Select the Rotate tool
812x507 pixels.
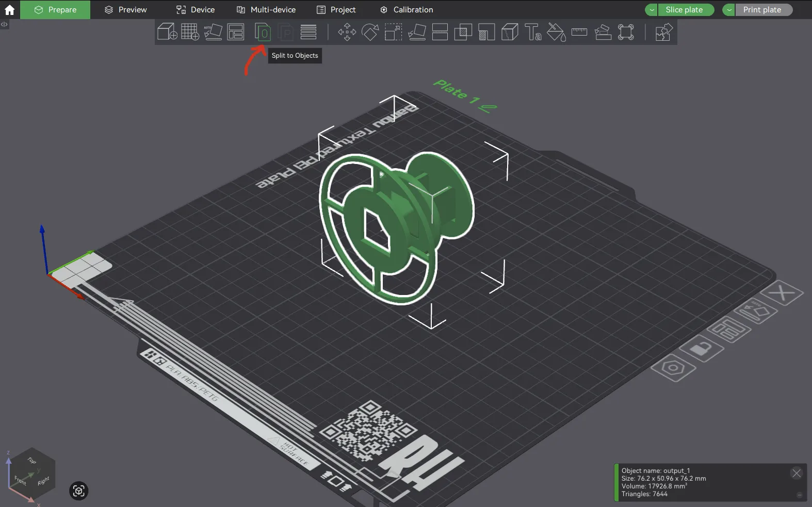click(x=370, y=32)
